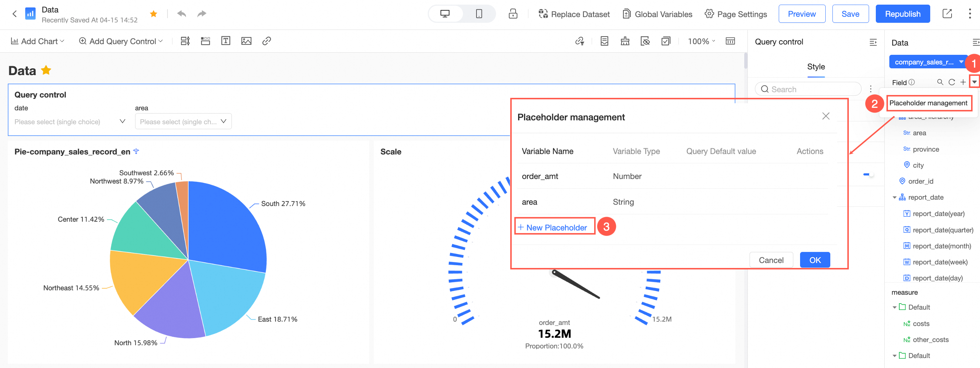Change the 100% zoom level
The width and height of the screenshot is (980, 368).
(x=701, y=41)
